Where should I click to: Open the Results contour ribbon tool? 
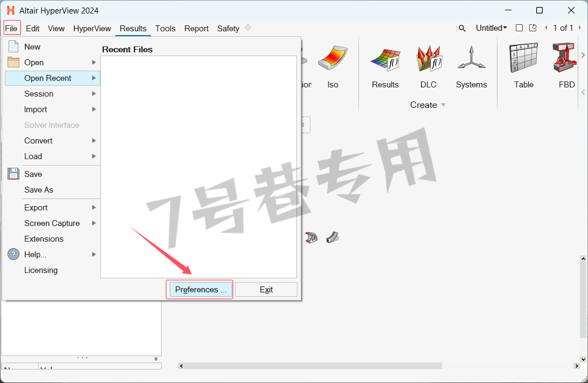385,67
